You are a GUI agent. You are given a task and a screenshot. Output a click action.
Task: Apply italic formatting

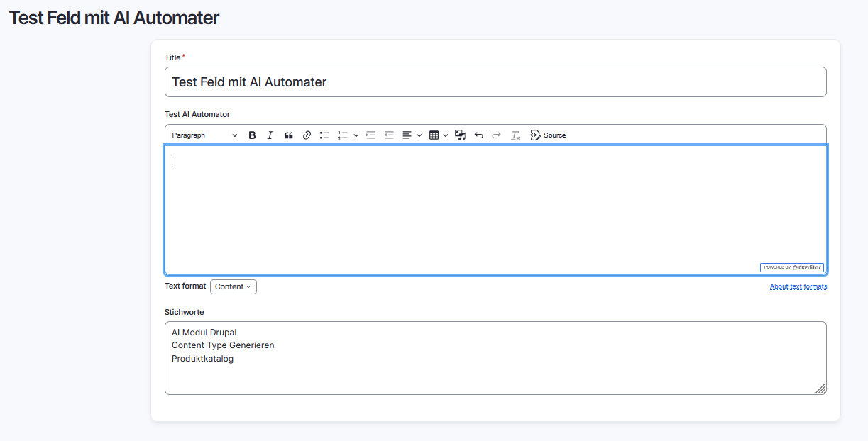[x=270, y=135]
